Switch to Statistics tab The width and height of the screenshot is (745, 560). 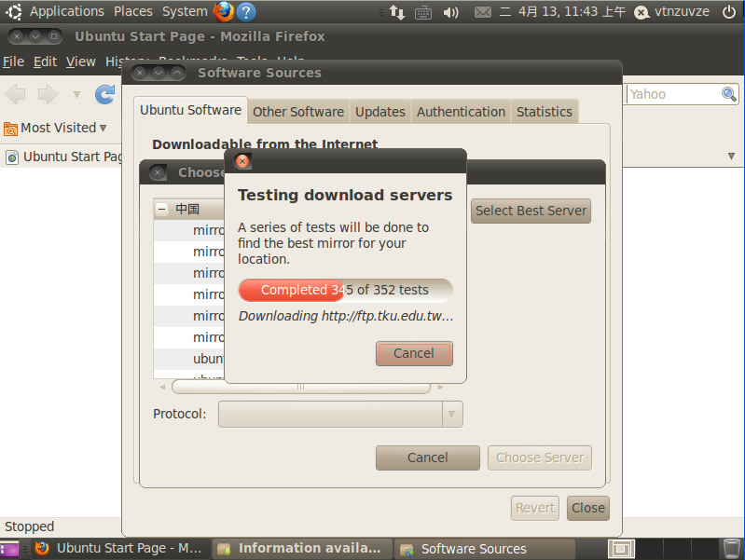point(545,112)
